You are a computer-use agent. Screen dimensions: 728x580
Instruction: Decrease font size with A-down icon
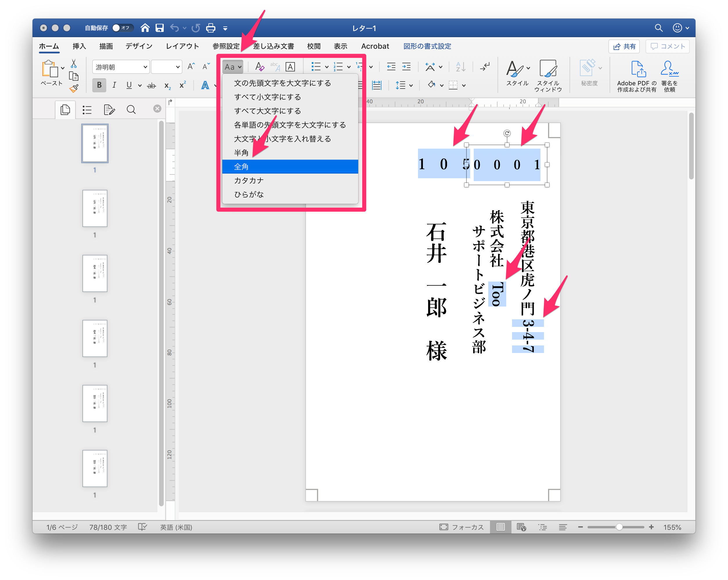pyautogui.click(x=206, y=66)
